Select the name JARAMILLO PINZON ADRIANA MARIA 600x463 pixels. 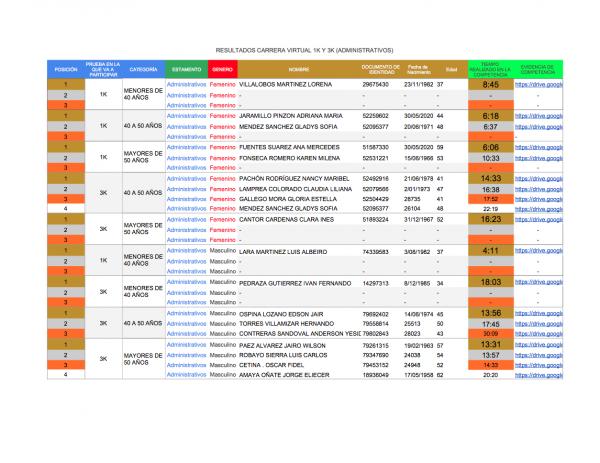click(291, 116)
